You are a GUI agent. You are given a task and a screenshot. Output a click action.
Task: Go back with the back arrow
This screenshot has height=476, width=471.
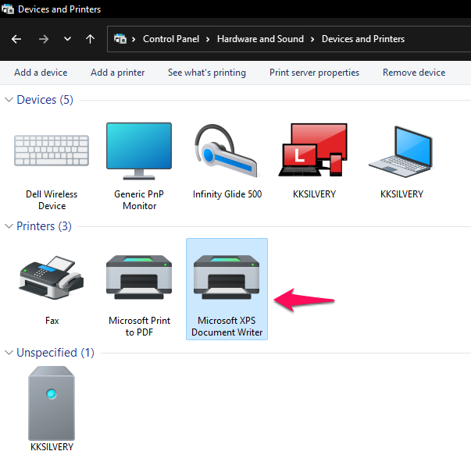click(x=16, y=39)
